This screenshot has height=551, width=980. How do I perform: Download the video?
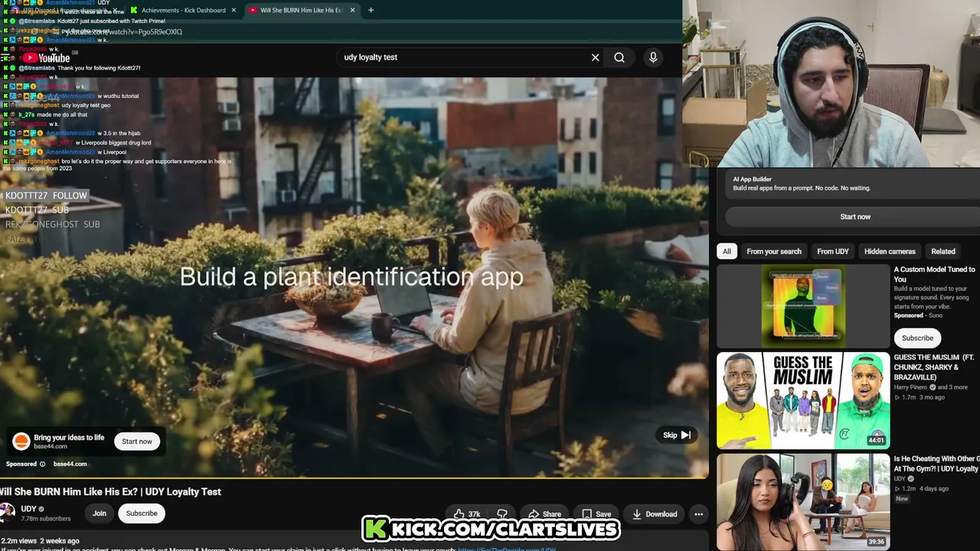pyautogui.click(x=654, y=514)
